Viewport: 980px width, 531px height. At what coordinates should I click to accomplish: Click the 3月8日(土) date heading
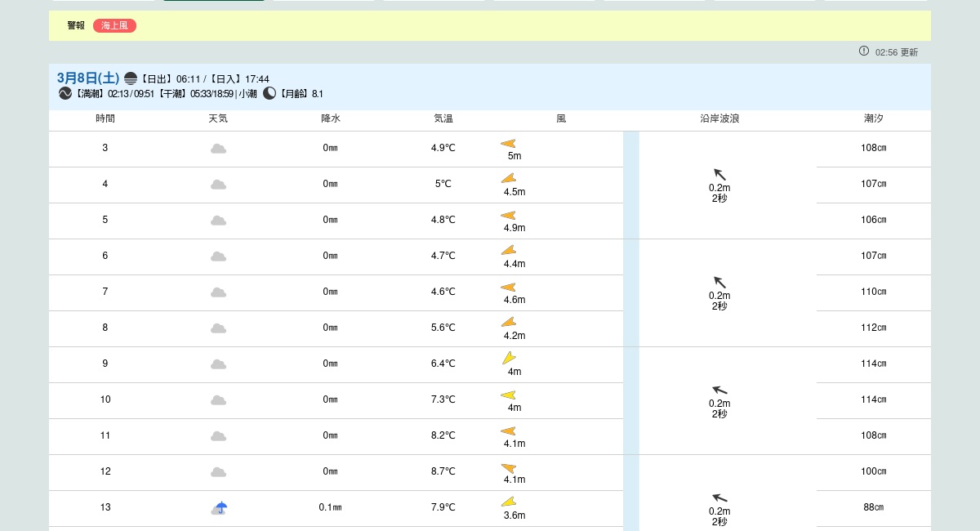[x=88, y=78]
